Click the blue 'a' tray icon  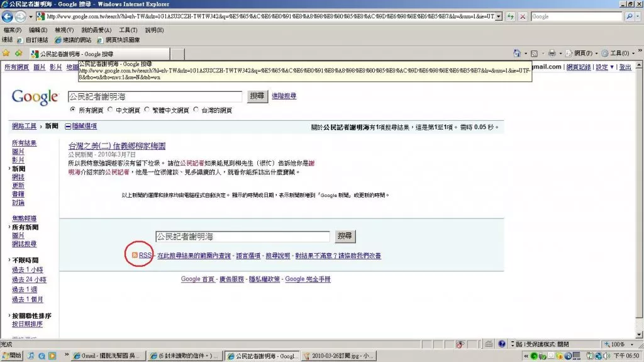pos(568,356)
